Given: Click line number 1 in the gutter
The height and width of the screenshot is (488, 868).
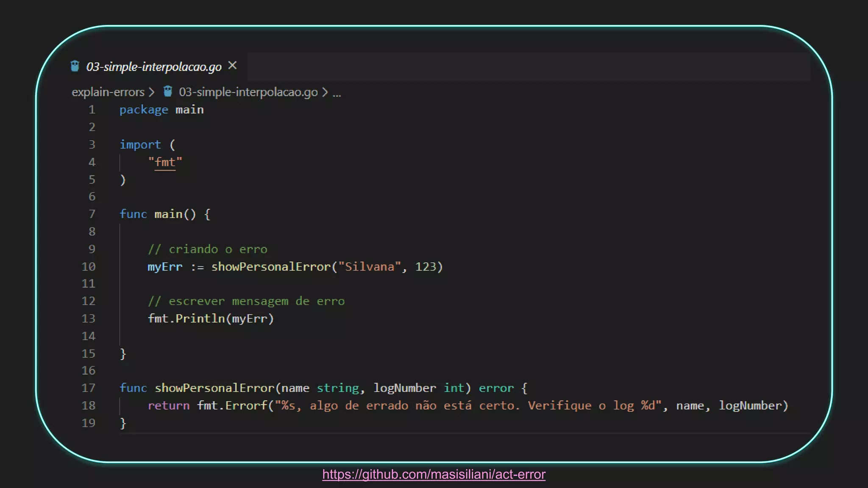Looking at the screenshot, I should pos(92,110).
